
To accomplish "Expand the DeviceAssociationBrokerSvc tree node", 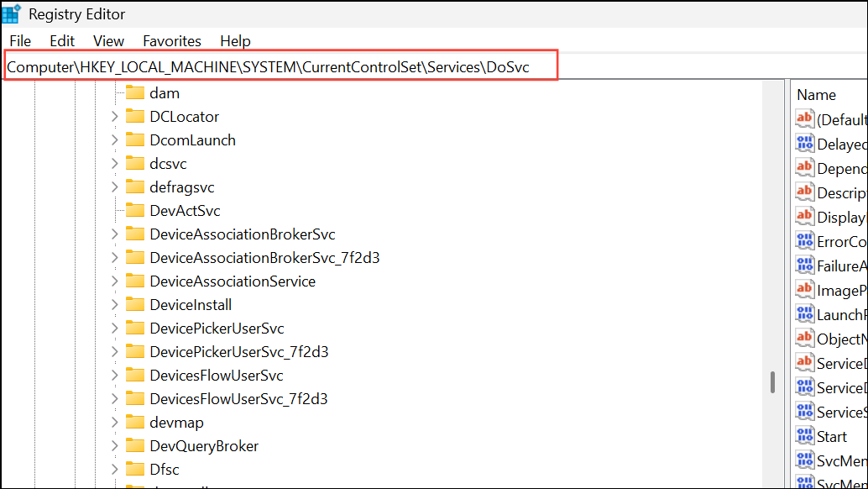I will click(115, 234).
